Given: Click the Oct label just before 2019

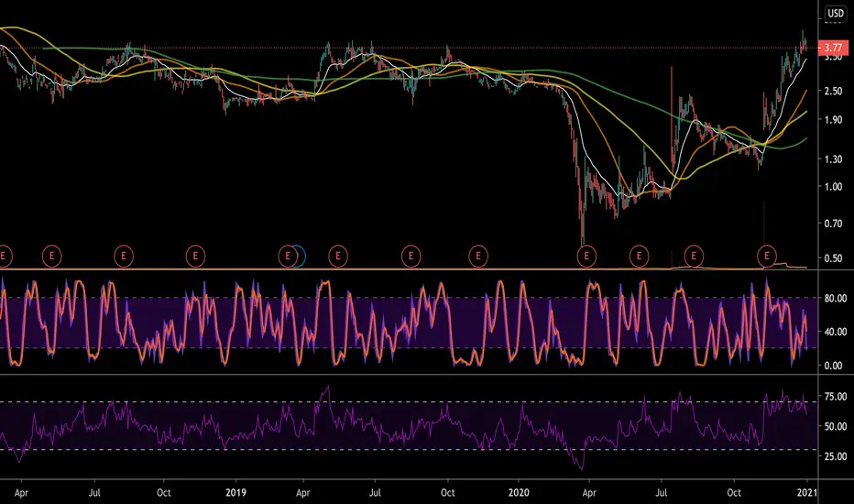Looking at the screenshot, I should click(164, 493).
